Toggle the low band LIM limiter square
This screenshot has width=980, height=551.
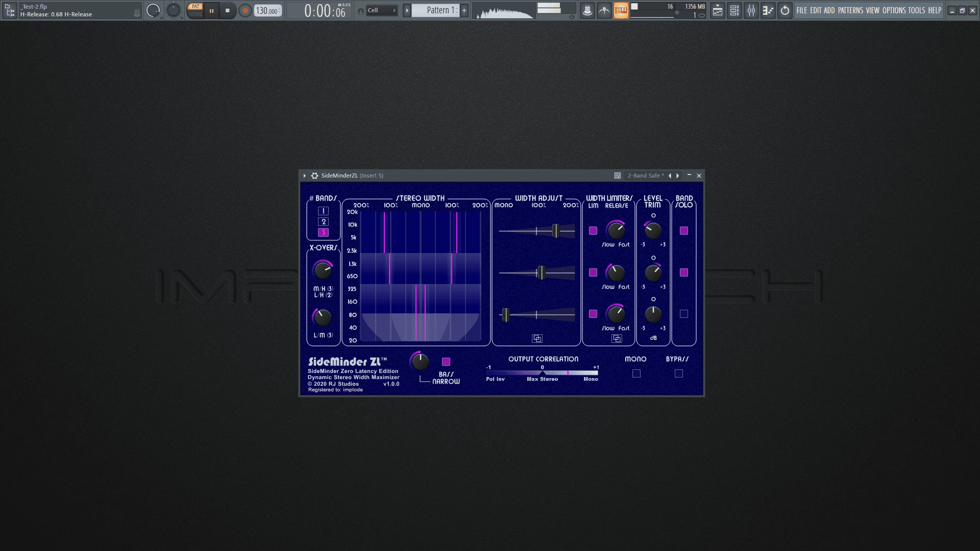coord(593,314)
